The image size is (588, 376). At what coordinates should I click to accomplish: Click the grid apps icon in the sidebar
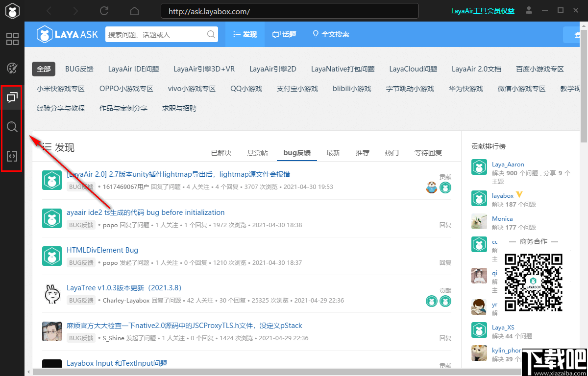click(x=12, y=39)
